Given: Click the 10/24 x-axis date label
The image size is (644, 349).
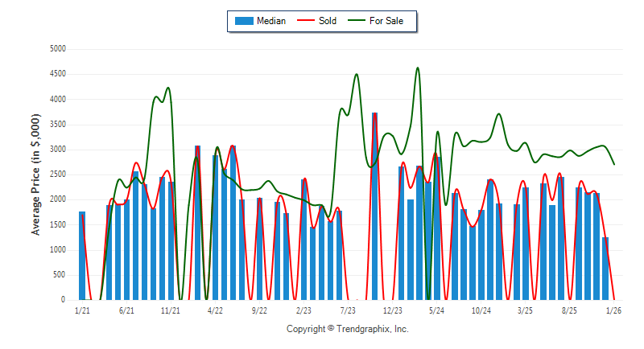Looking at the screenshot, I should pyautogui.click(x=481, y=310).
